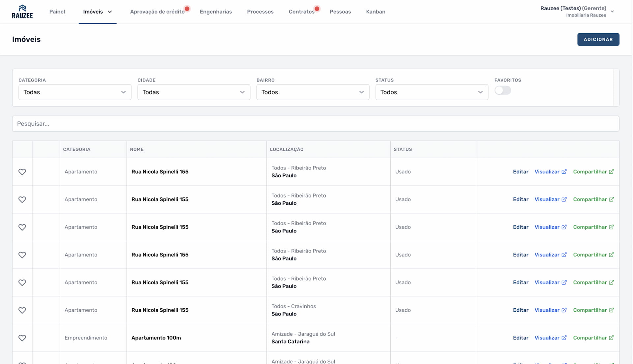Click Editar on the Apartamento 100m row
This screenshot has height=364, width=633.
pyautogui.click(x=521, y=338)
